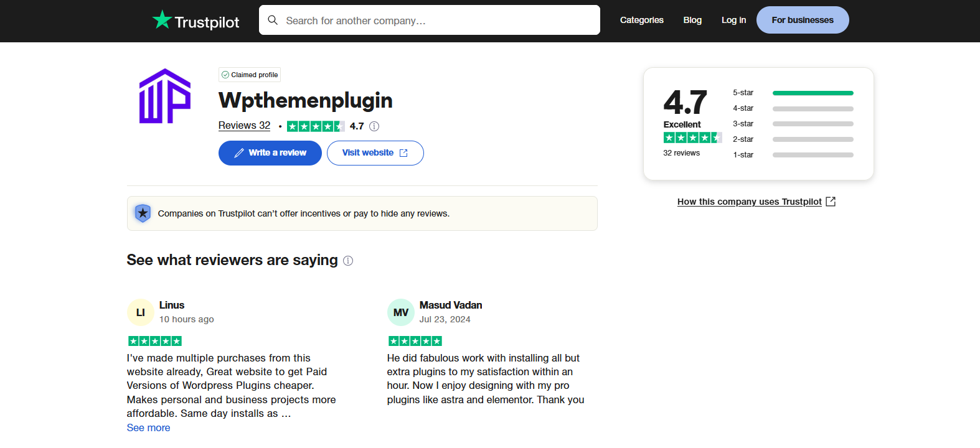Open the Categories menu

coord(642,20)
